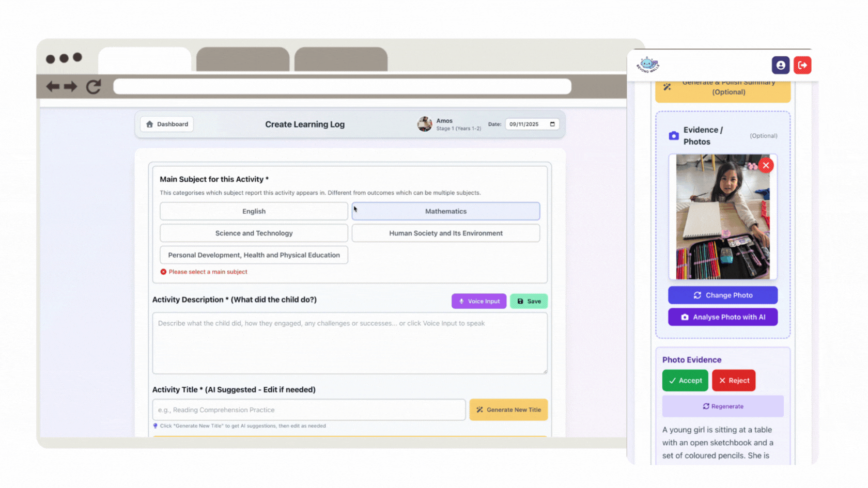Switch to the third browser tab
Image resolution: width=868 pixels, height=488 pixels.
(340, 59)
